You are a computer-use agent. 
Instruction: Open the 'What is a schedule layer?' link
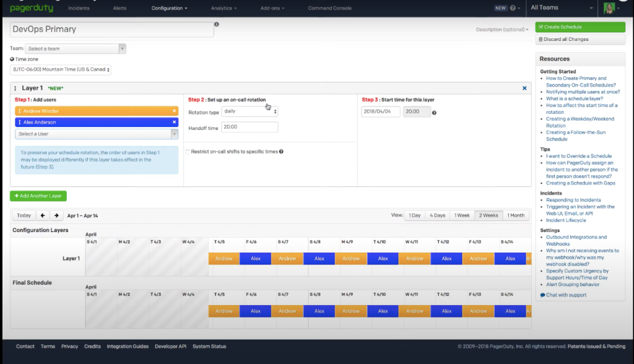[x=575, y=98]
